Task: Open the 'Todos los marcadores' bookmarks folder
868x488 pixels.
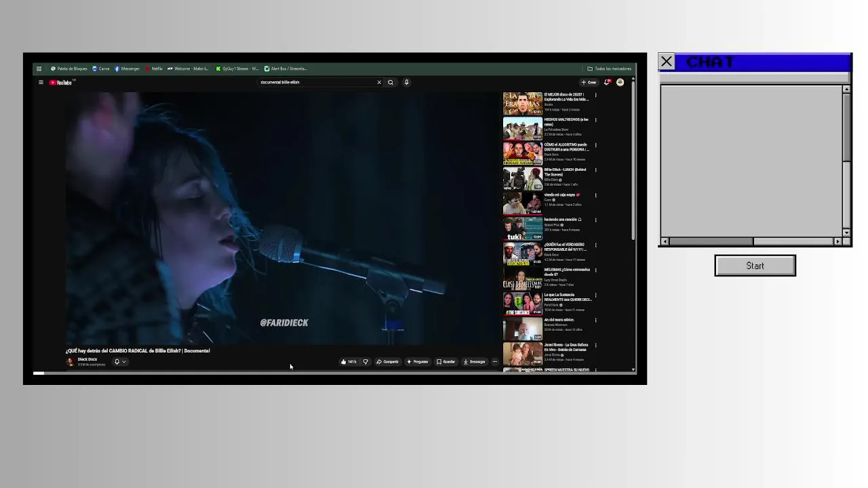Action: (x=610, y=68)
